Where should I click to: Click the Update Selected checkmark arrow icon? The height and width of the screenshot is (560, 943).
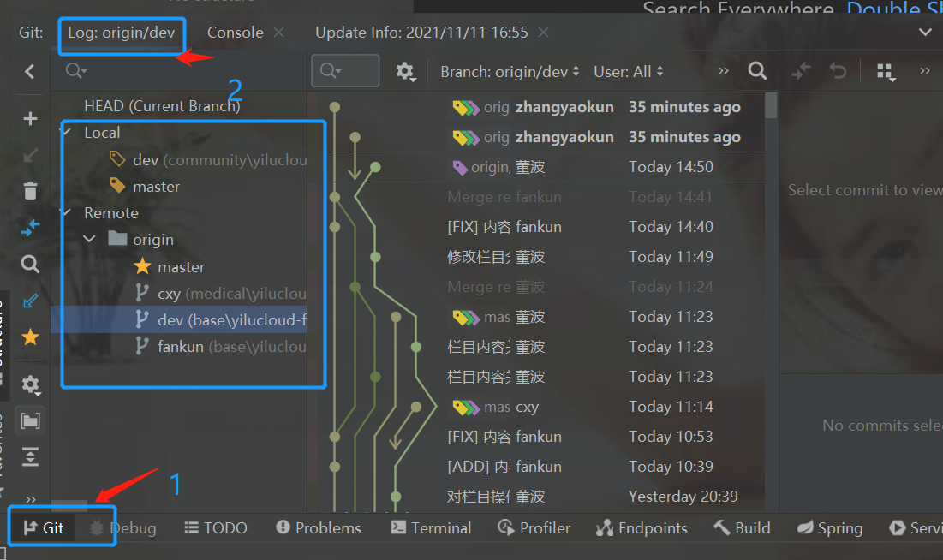(x=30, y=301)
